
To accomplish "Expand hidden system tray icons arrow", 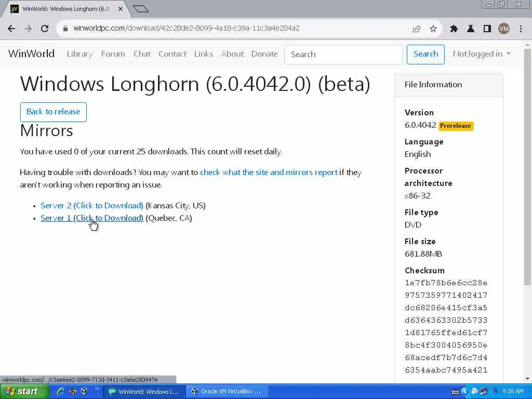I will pyautogui.click(x=465, y=392).
